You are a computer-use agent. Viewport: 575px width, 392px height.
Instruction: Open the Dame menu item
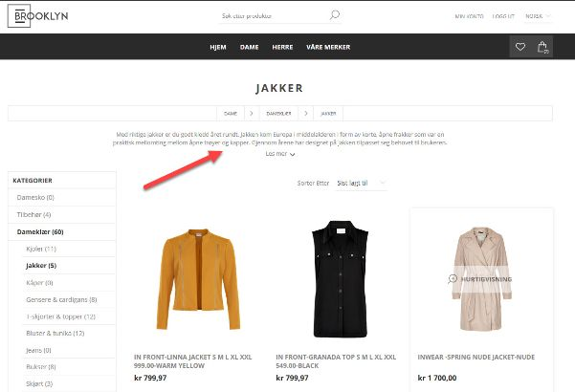[250, 47]
